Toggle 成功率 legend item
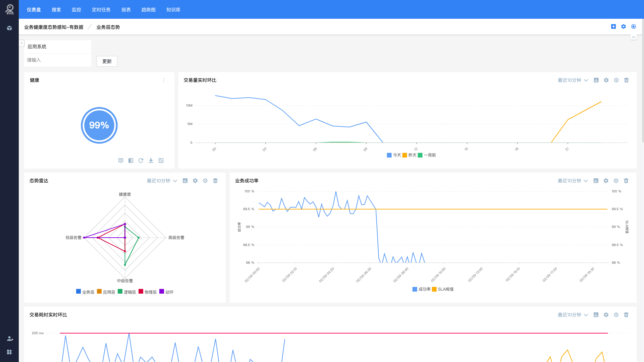Viewport: 644px width, 362px height. coord(422,289)
